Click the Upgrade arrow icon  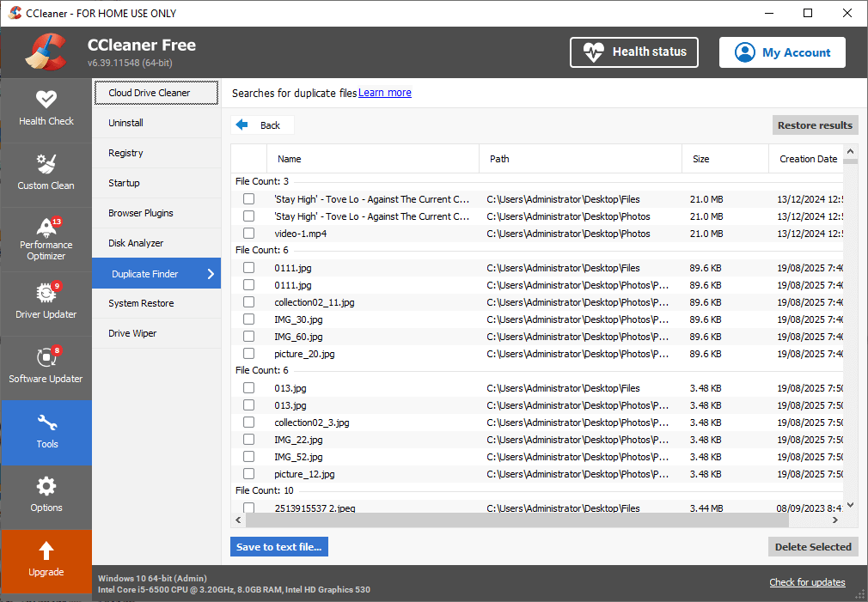[x=46, y=550]
